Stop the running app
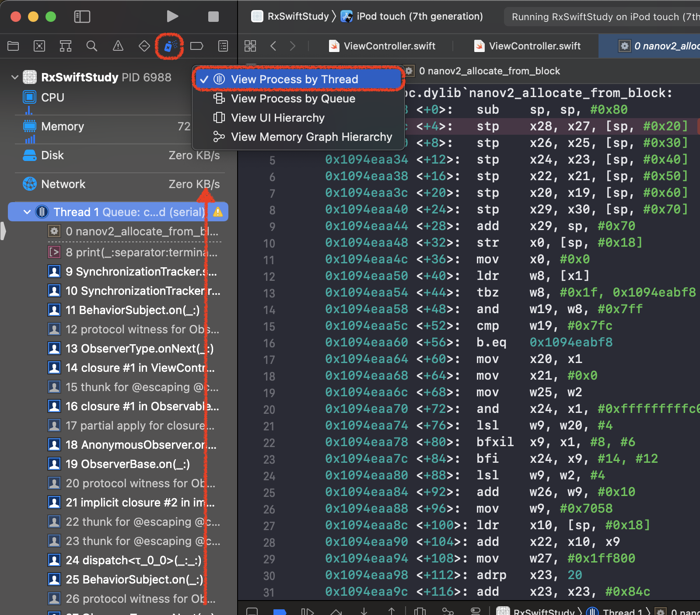Screen dimensions: 700x615 click(x=213, y=17)
